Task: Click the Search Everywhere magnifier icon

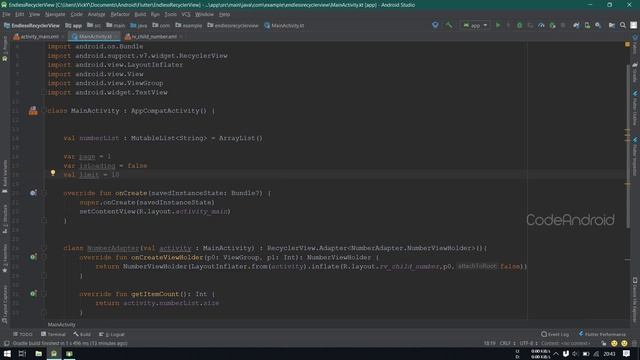Action: [x=622, y=25]
